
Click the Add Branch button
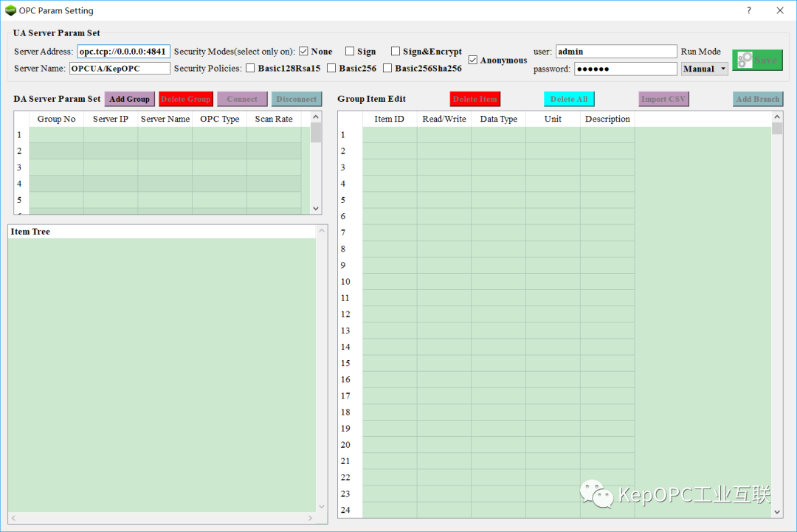[758, 99]
